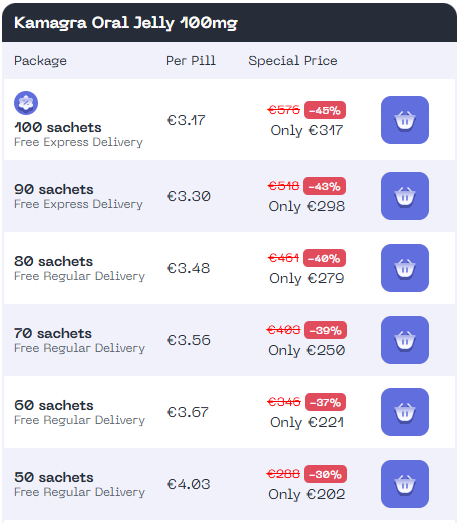Add 70 sachets package to cart
The width and height of the screenshot is (459, 523).
tap(405, 340)
